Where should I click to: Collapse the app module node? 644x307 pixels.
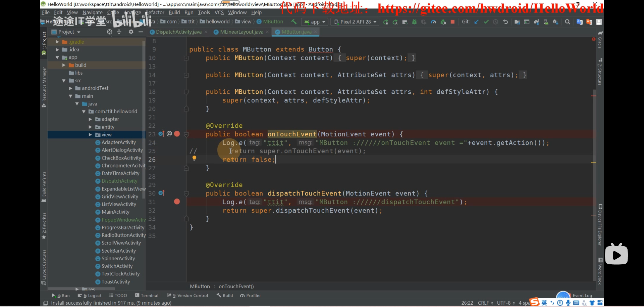point(57,57)
